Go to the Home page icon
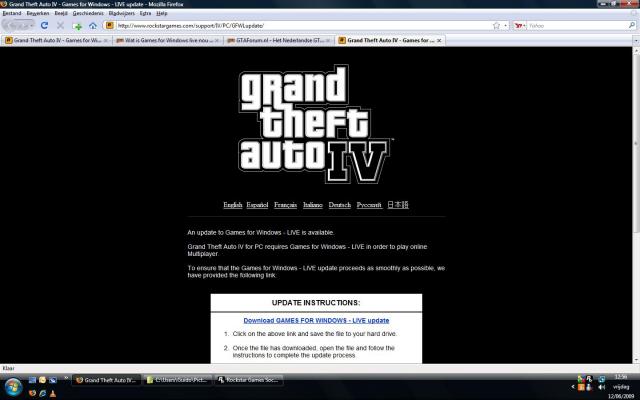Image resolution: width=640 pixels, height=400 pixels. 93,26
